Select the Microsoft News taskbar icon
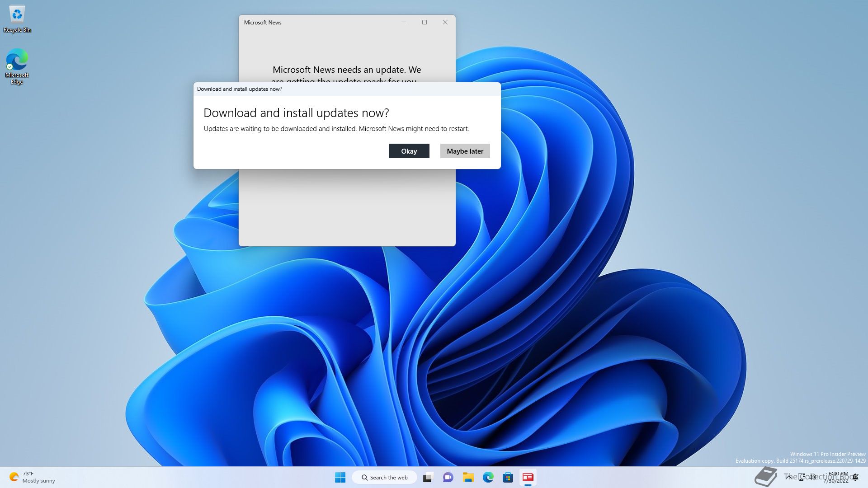Screen dimensions: 868x488 pos(528,477)
